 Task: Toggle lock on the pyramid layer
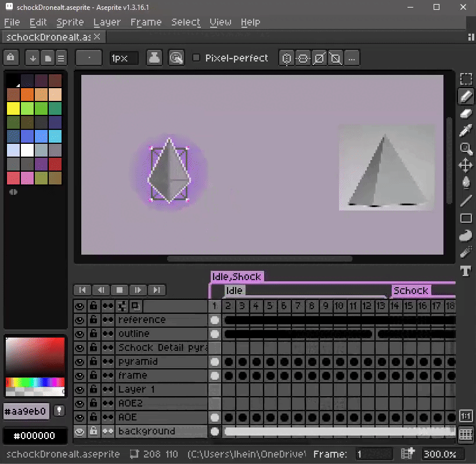coord(93,362)
